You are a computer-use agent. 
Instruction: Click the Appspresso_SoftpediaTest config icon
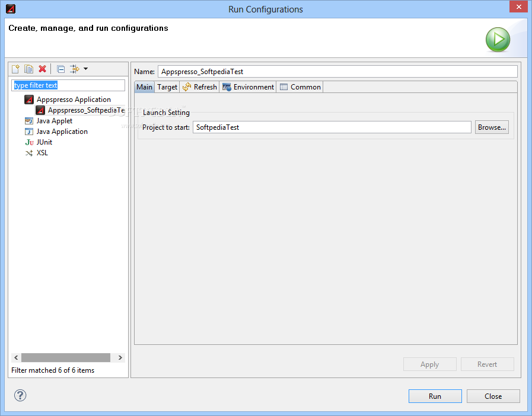[40, 110]
